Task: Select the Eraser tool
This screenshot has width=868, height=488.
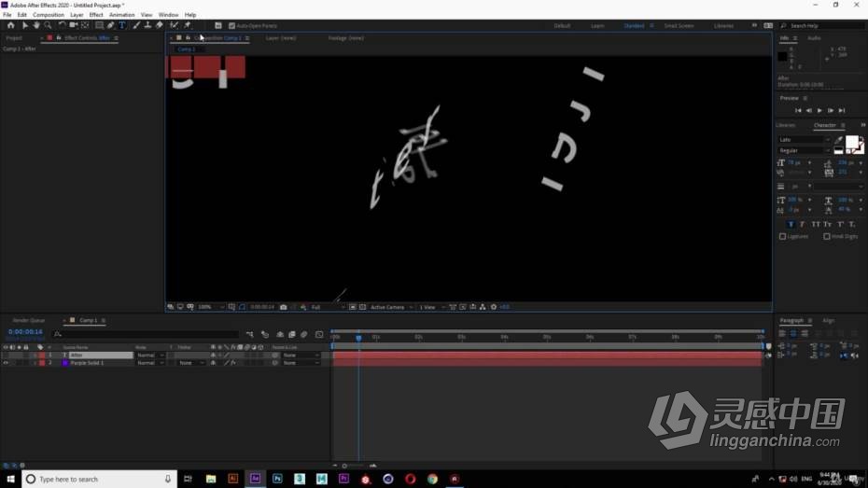Action: [160, 25]
